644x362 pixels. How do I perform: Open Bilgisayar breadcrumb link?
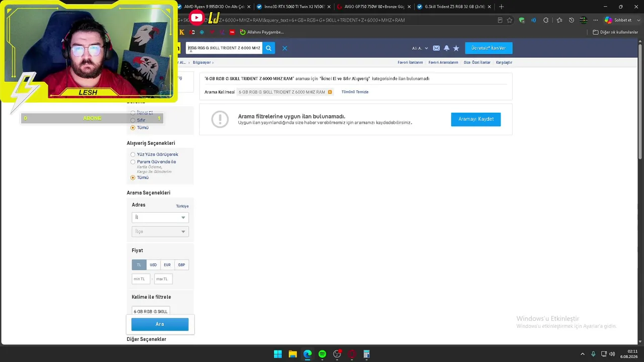[202, 62]
